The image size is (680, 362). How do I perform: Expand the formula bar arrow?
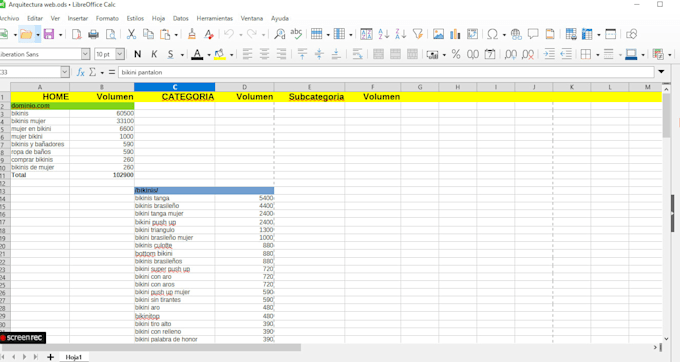tap(661, 72)
